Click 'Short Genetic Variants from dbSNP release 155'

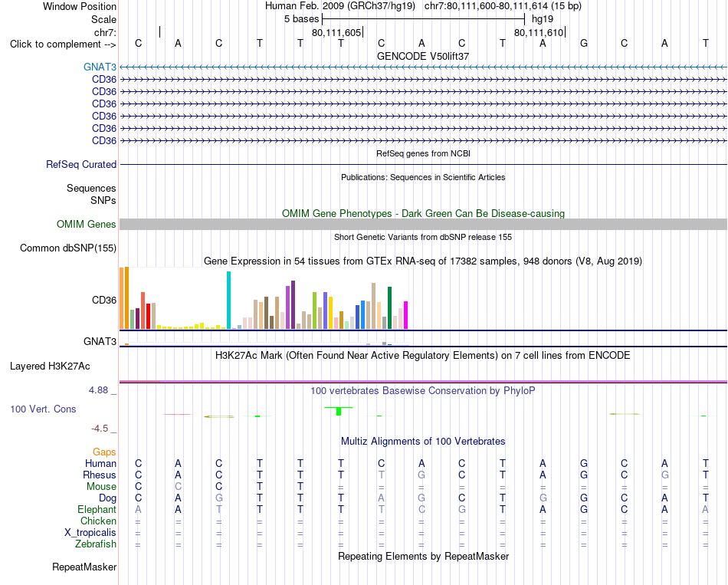click(x=423, y=237)
